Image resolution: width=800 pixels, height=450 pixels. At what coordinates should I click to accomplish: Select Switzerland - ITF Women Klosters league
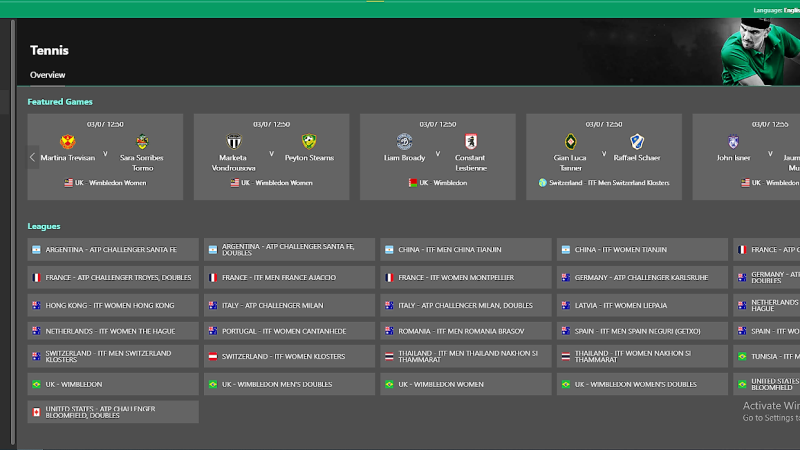(x=289, y=356)
